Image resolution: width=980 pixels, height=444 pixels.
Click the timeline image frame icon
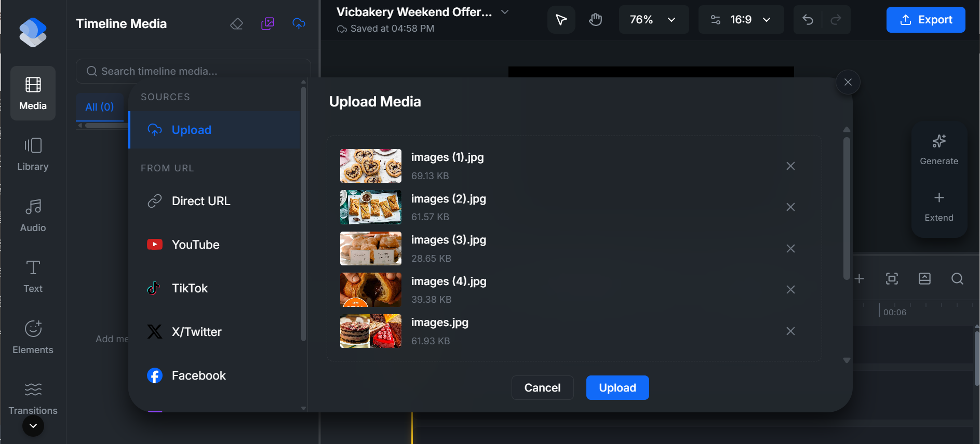(x=924, y=279)
